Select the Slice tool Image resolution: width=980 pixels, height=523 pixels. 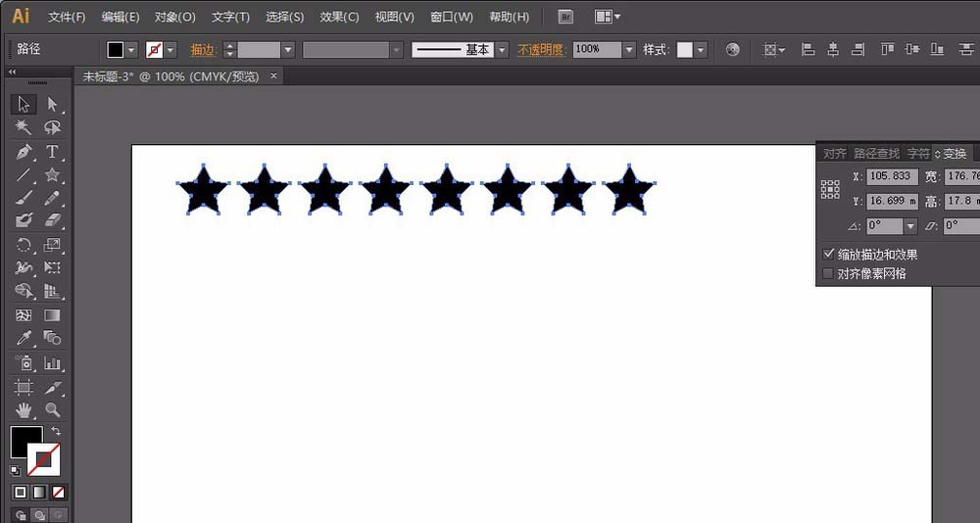coord(53,388)
